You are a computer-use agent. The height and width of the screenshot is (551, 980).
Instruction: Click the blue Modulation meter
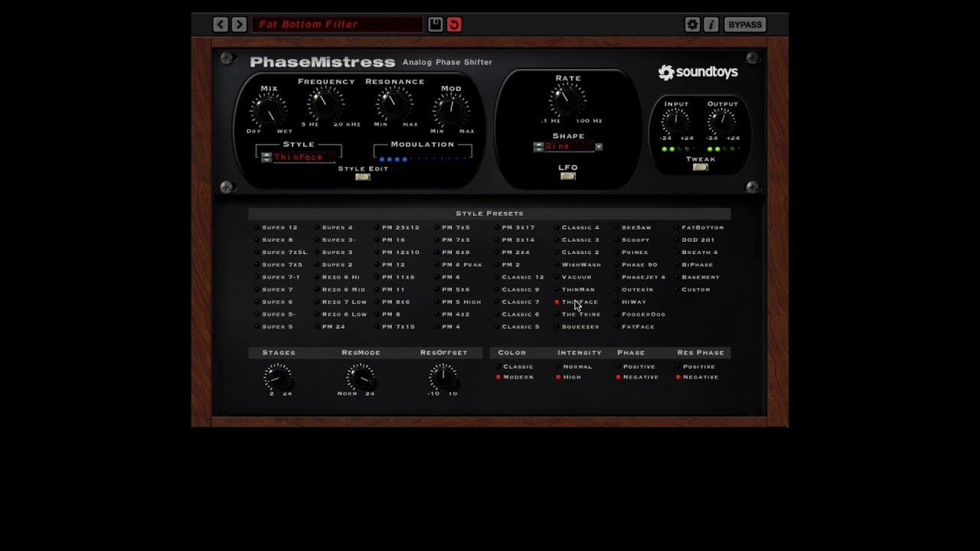point(423,159)
